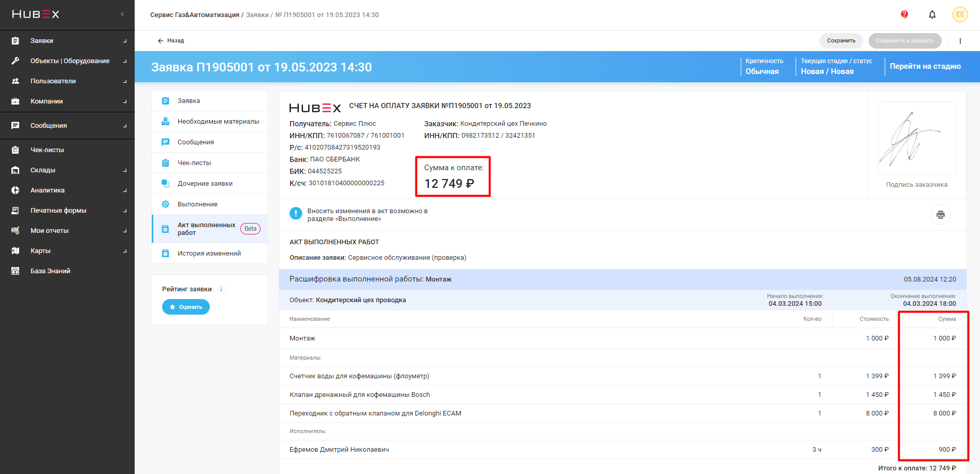This screenshot has width=980, height=474.
Task: Go back using the Назад link
Action: [x=171, y=41]
